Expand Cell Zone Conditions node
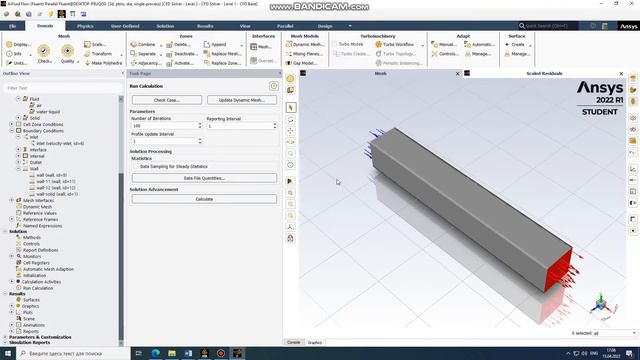 pos(12,124)
